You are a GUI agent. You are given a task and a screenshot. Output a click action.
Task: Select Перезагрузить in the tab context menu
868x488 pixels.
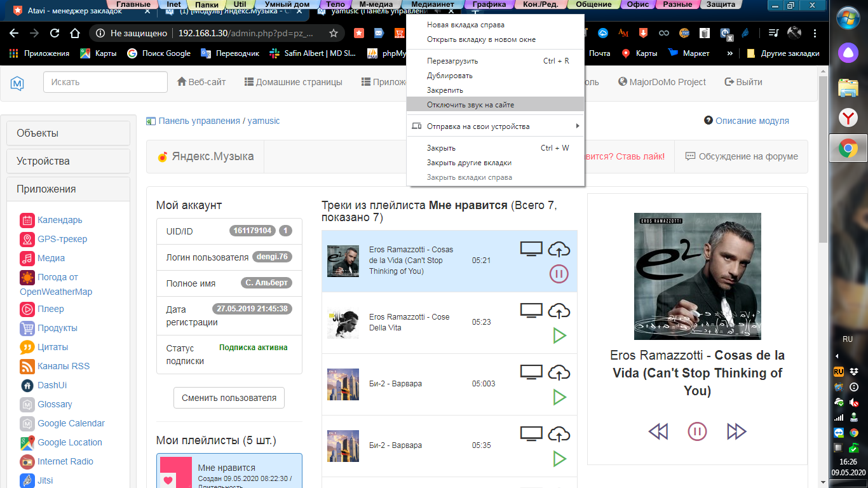(495, 61)
